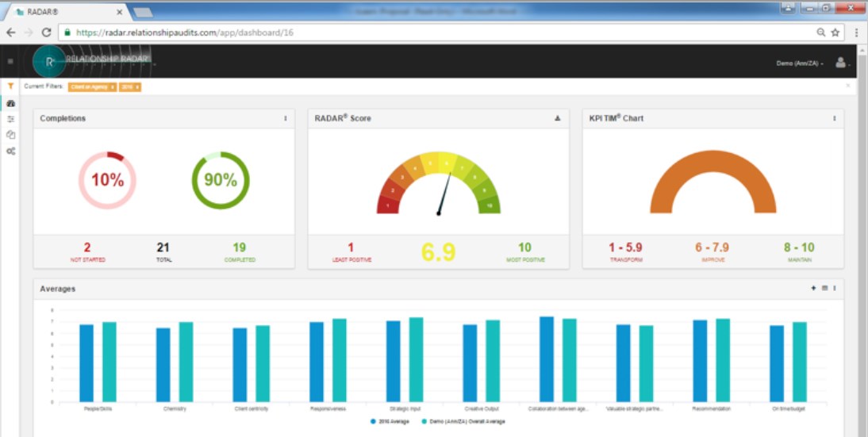Close the RADAR® browser tab
868x437 pixels.
coord(120,12)
